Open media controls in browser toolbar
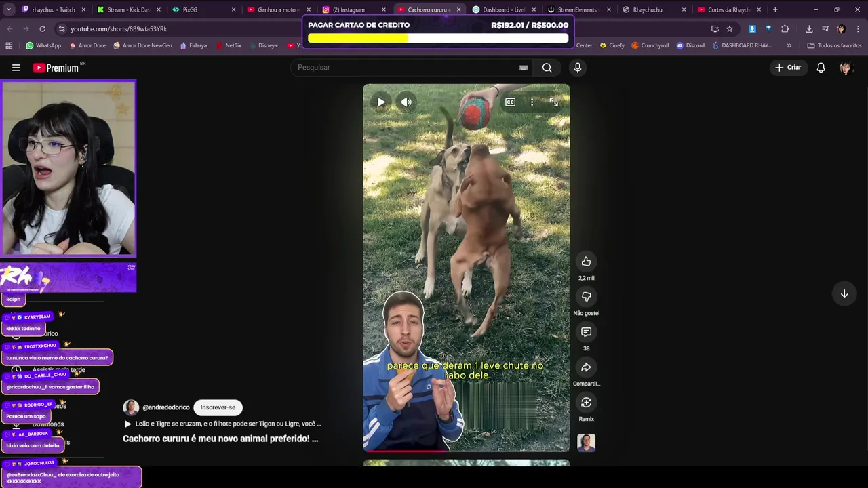Image resolution: width=868 pixels, height=488 pixels. (x=825, y=28)
